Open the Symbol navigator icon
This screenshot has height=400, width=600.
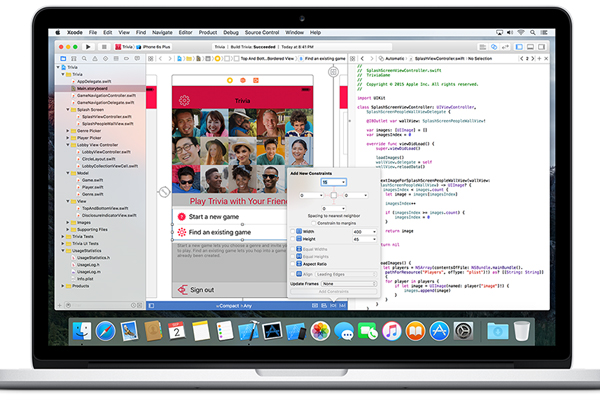73,59
